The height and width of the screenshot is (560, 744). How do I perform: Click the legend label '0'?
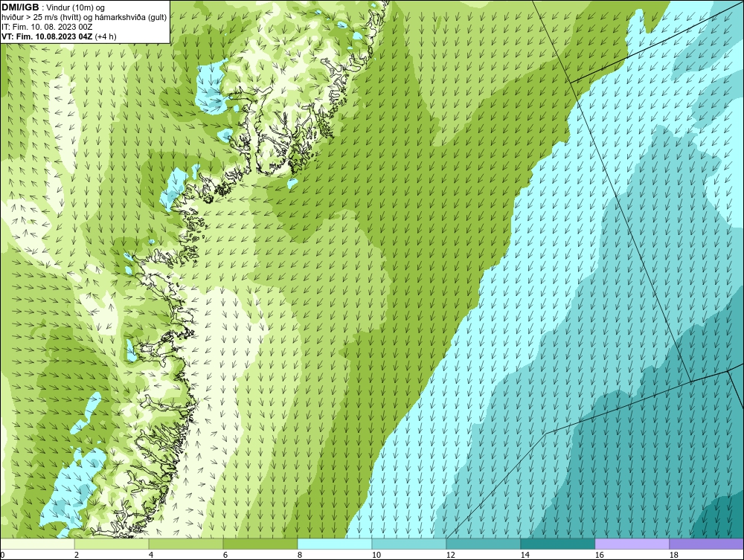click(2, 555)
